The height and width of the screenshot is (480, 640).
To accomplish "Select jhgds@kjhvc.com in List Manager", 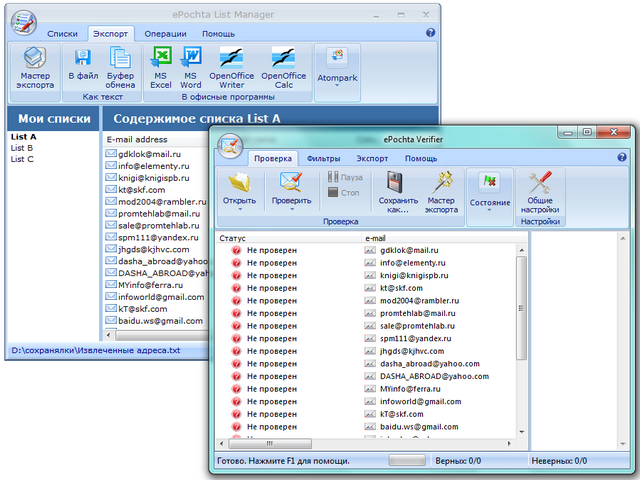I will point(153,249).
